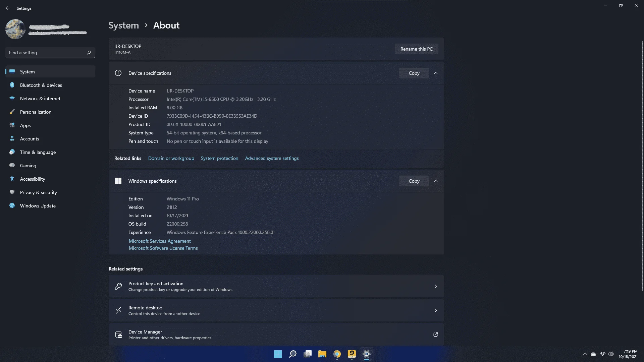Copy the Windows specifications
Screen dimensions: 644x362
coord(414,181)
